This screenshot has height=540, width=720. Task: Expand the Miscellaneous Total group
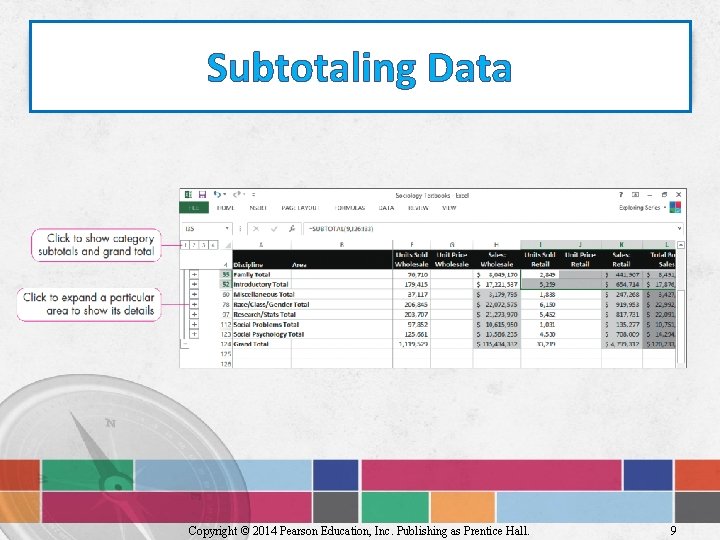coord(194,294)
